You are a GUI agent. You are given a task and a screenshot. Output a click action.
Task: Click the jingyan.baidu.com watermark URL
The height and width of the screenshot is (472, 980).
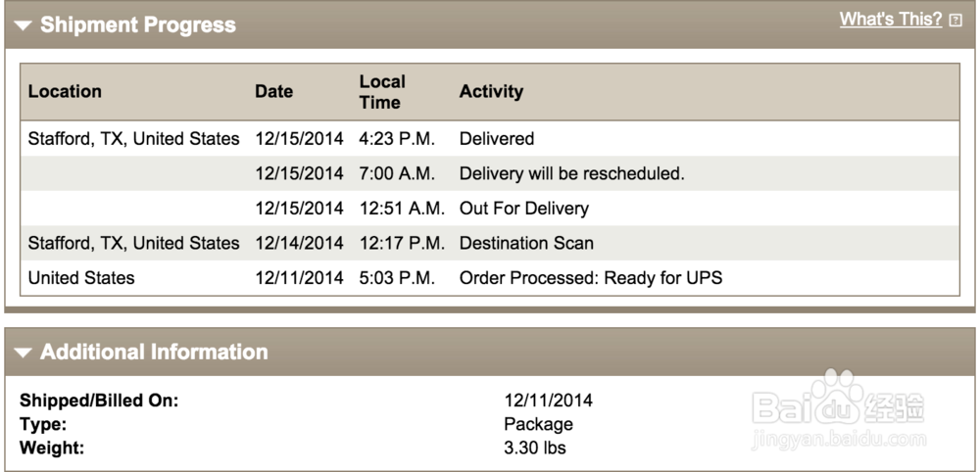(838, 440)
